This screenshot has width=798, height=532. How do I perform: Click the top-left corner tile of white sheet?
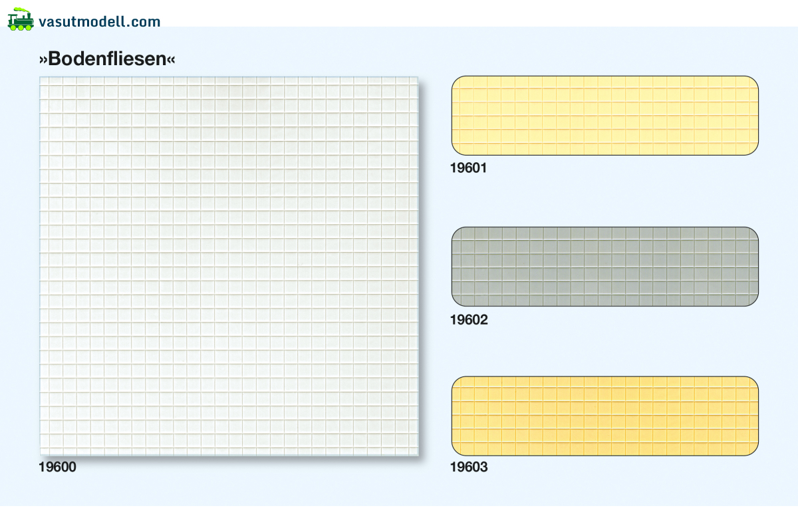tap(45, 81)
